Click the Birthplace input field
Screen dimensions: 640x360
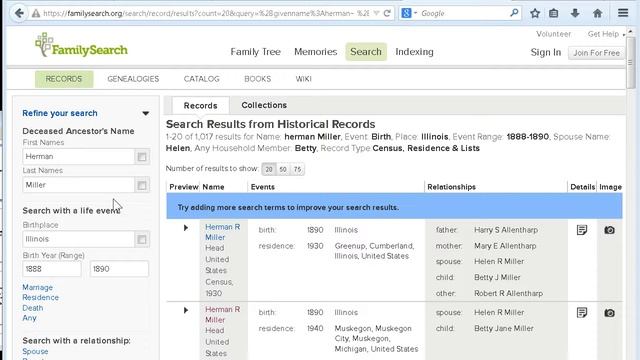coord(78,239)
